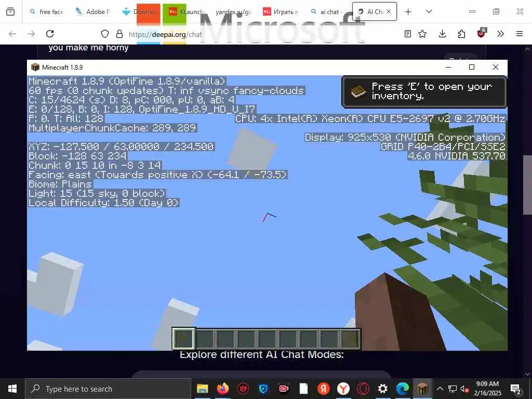Switch to the 'KLaunch' tab
The image size is (532, 399).
point(187,11)
